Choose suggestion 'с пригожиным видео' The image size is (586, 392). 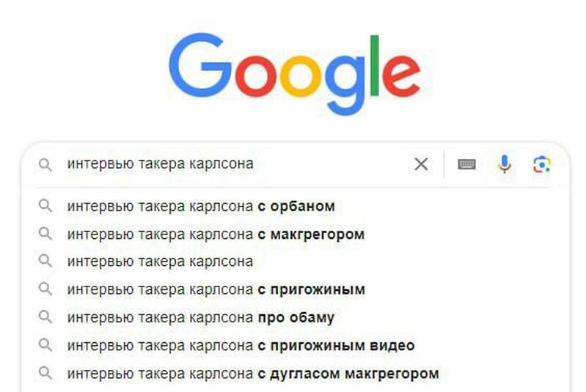pyautogui.click(x=241, y=346)
